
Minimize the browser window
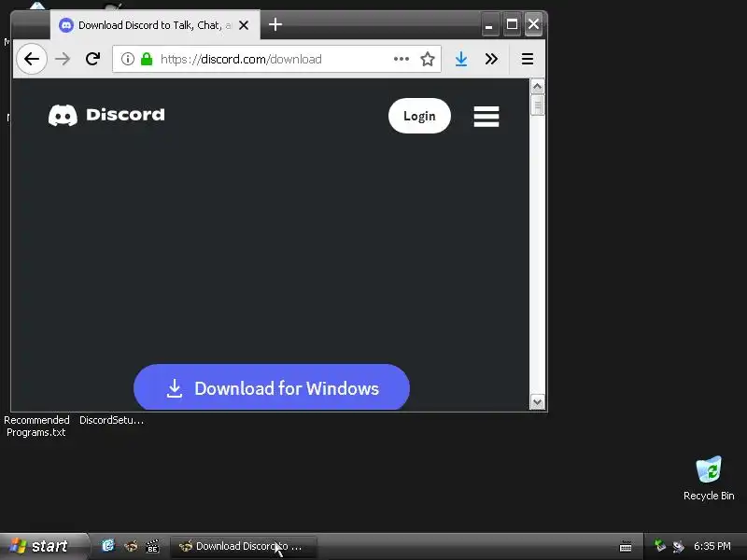coord(489,25)
